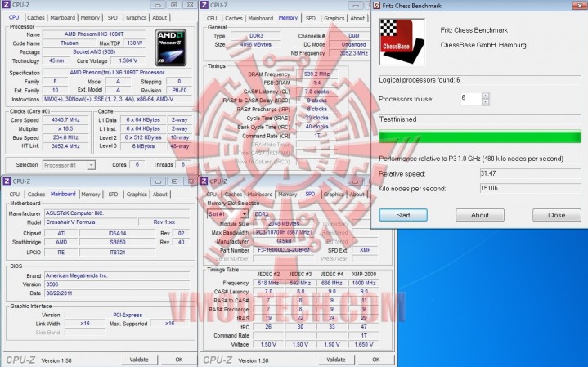The image size is (588, 367).
Task: Click Validate in the SPD CPU-Z window
Action: click(x=336, y=360)
